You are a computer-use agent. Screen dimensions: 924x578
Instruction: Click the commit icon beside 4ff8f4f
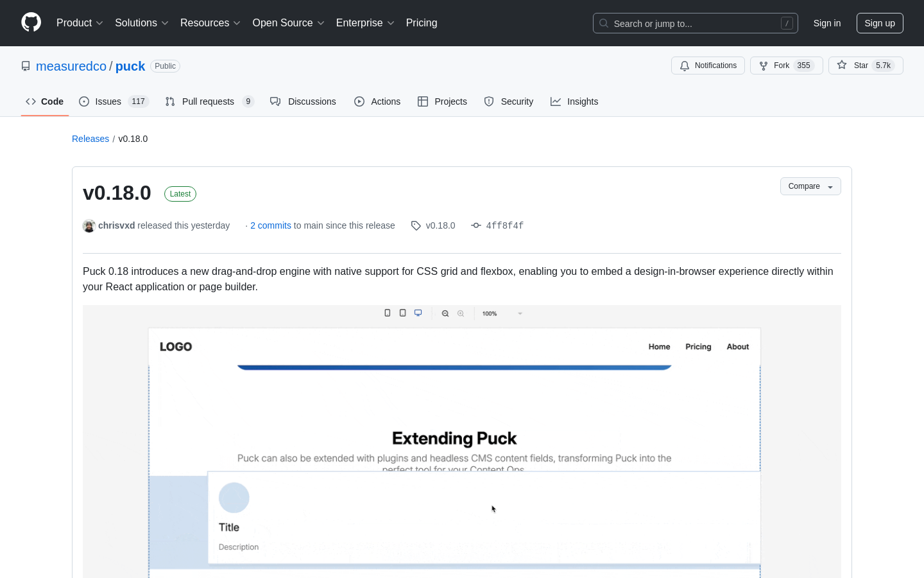tap(476, 225)
